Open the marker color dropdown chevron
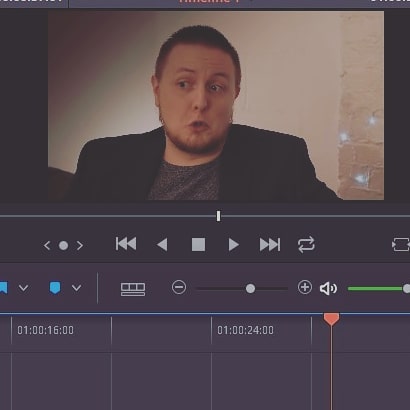The width and height of the screenshot is (410, 410). (76, 288)
